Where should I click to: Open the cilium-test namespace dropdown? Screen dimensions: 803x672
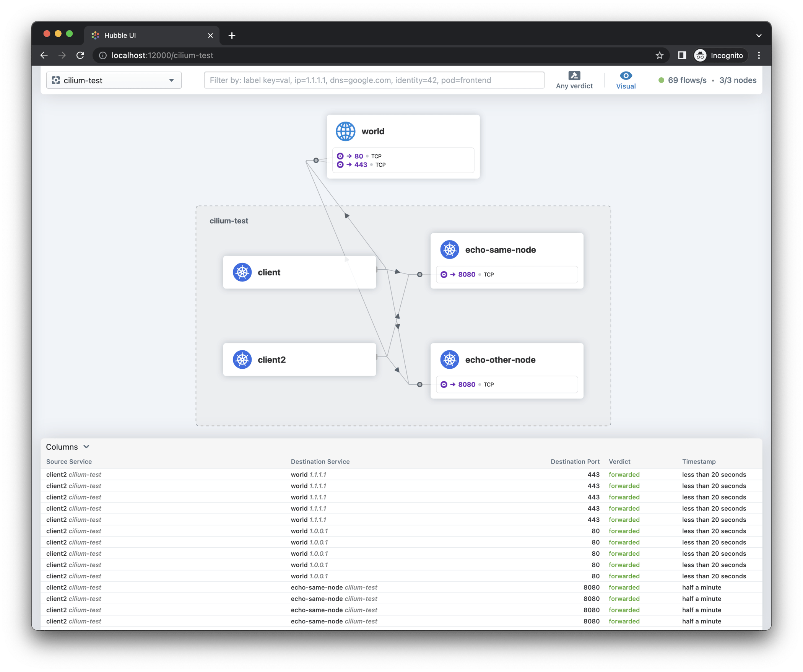pos(114,80)
